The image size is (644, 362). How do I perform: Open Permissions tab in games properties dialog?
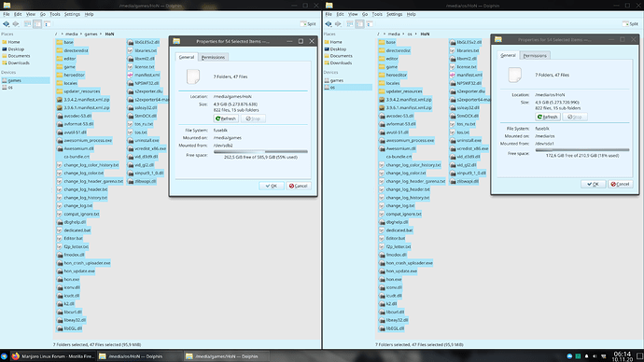(213, 57)
